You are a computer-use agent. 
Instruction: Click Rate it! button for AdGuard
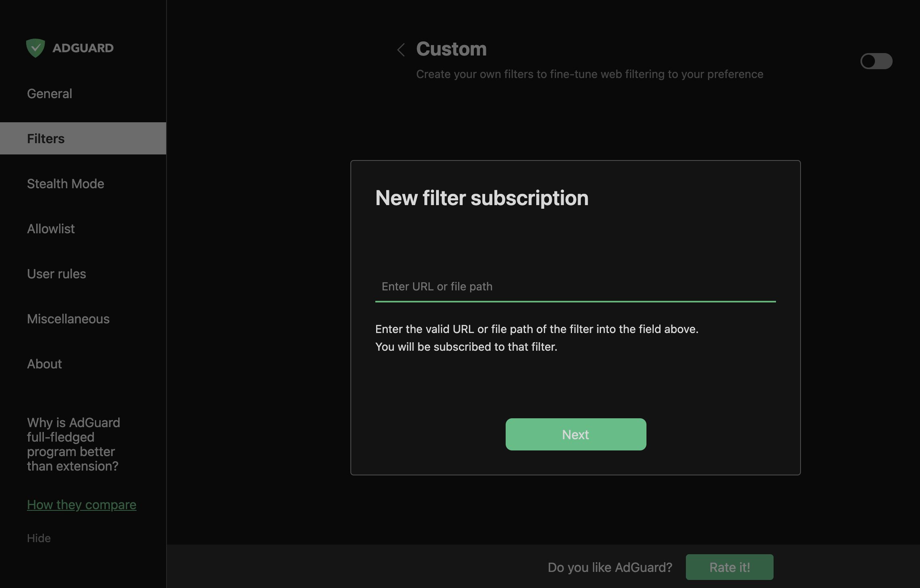tap(730, 567)
